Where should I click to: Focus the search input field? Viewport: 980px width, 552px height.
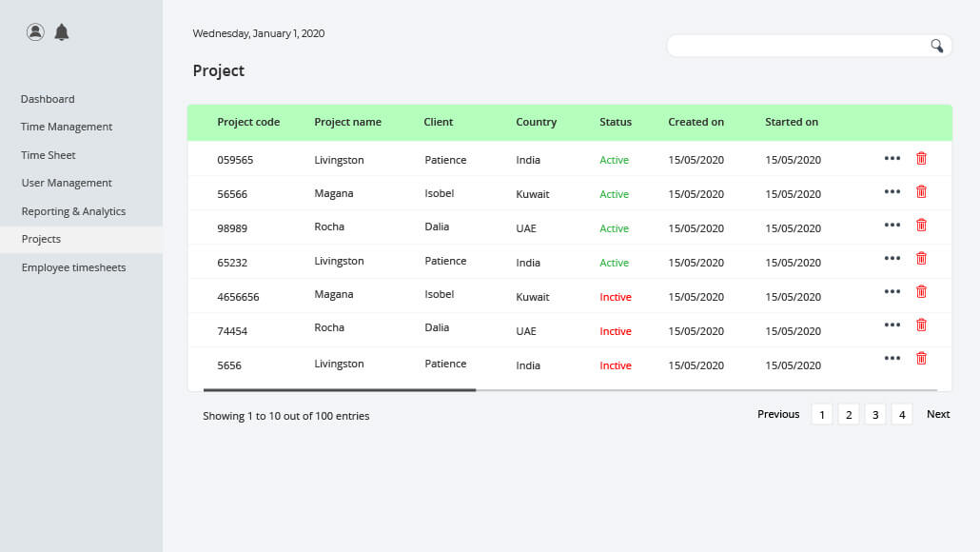(x=798, y=46)
